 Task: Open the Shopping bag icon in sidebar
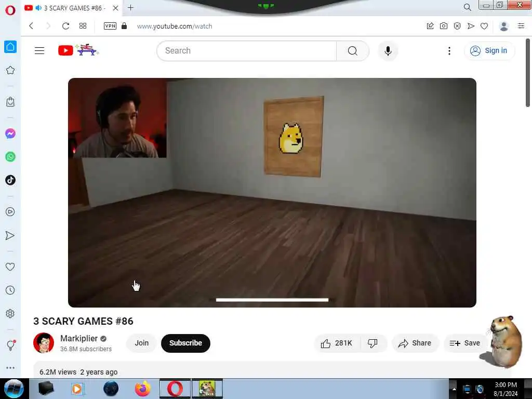click(x=10, y=102)
